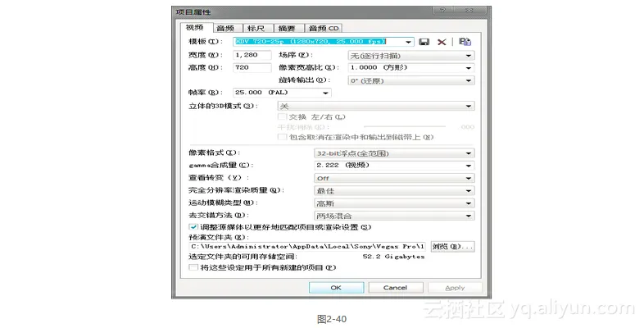Click the 干扰消除 slider track
The width and height of the screenshot is (644, 328).
(x=405, y=126)
